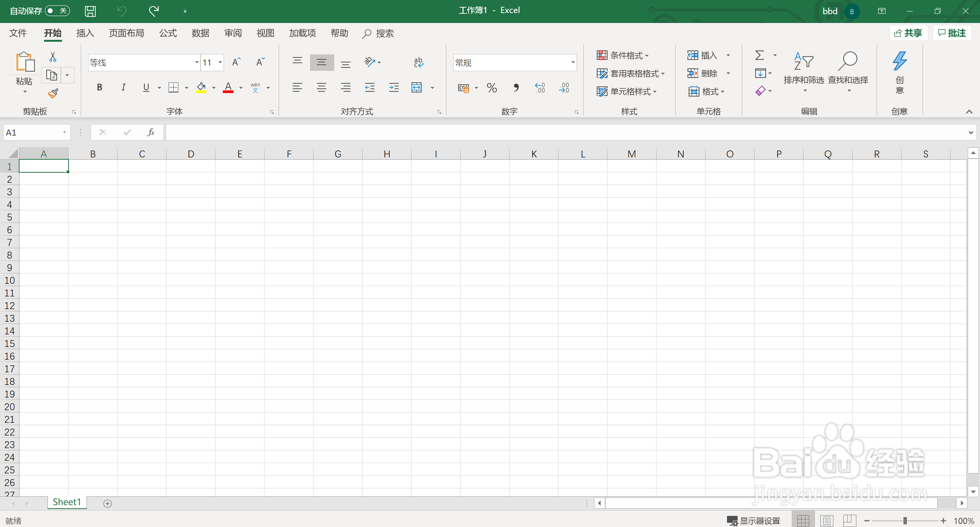Click the Format Painter brush icon
The image size is (980, 527).
(x=53, y=93)
